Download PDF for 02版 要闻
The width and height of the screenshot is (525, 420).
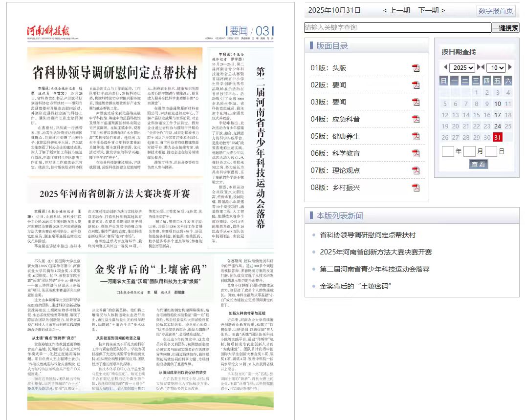point(416,85)
